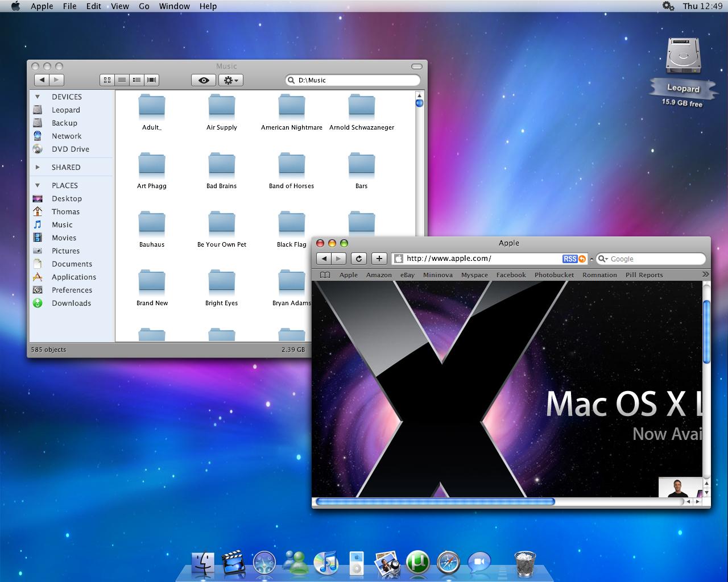Open the Window menu
The height and width of the screenshot is (582, 728).
[x=175, y=6]
